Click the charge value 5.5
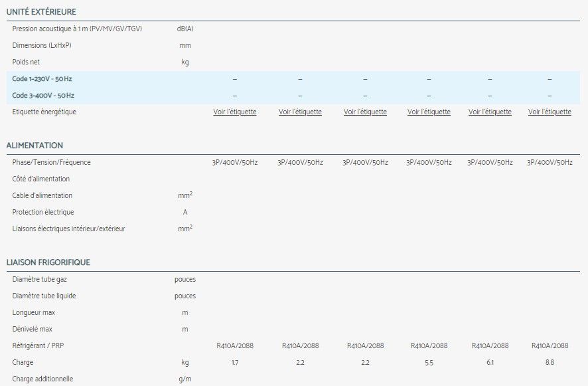This screenshot has width=588, height=386. pyautogui.click(x=429, y=363)
